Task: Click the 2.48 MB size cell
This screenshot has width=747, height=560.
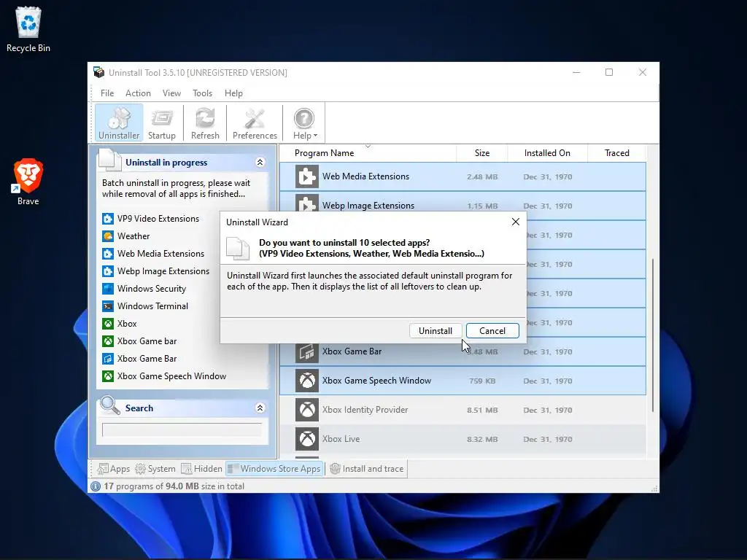Action: [x=482, y=176]
